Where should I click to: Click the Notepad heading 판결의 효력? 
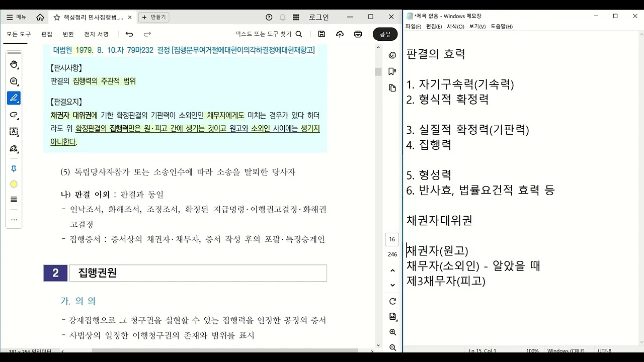pos(436,54)
